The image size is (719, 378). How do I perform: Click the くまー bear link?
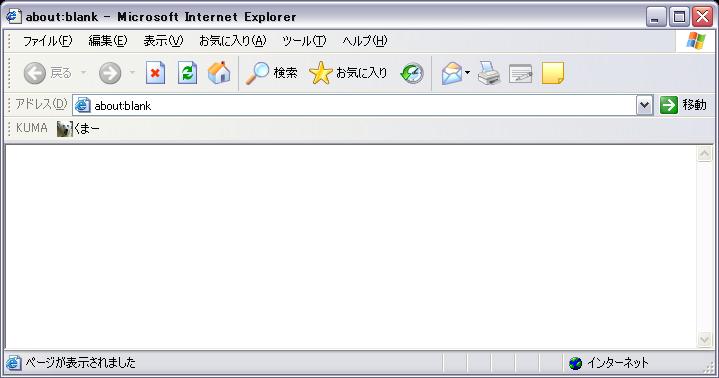[78, 128]
